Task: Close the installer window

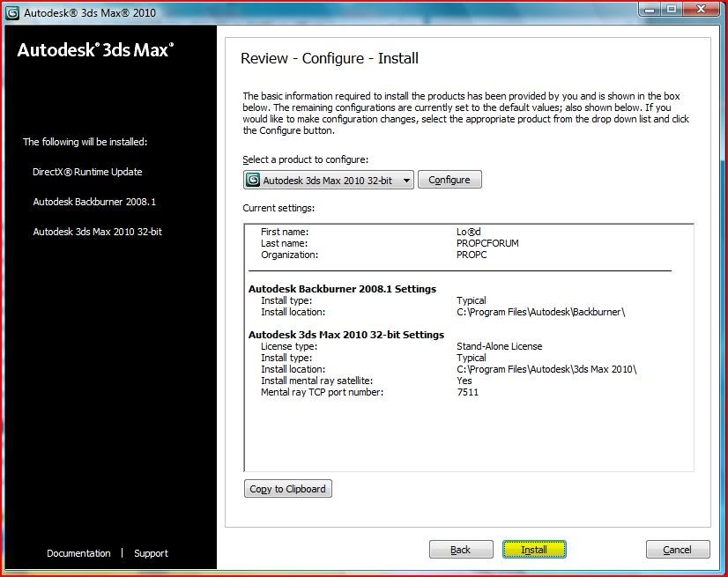Action: [701, 10]
